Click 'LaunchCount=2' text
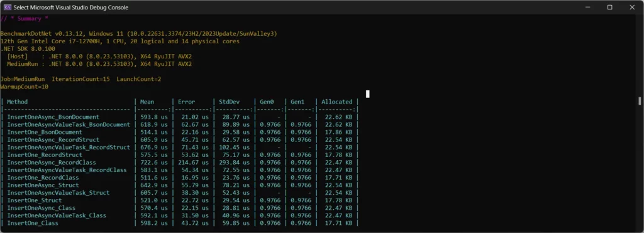 pyautogui.click(x=139, y=79)
